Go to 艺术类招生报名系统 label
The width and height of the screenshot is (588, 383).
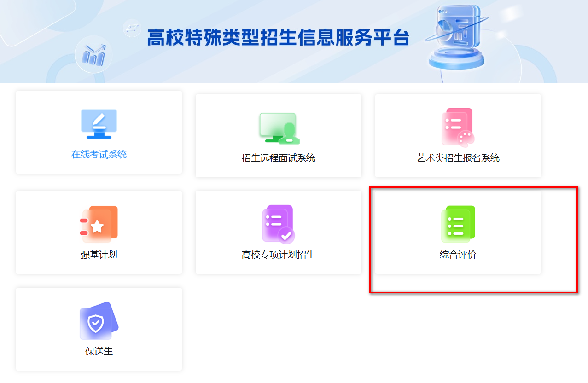tap(458, 158)
